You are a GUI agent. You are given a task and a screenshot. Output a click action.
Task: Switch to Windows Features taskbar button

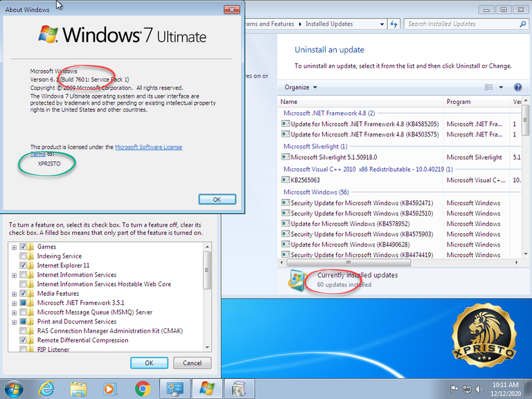[x=239, y=389]
